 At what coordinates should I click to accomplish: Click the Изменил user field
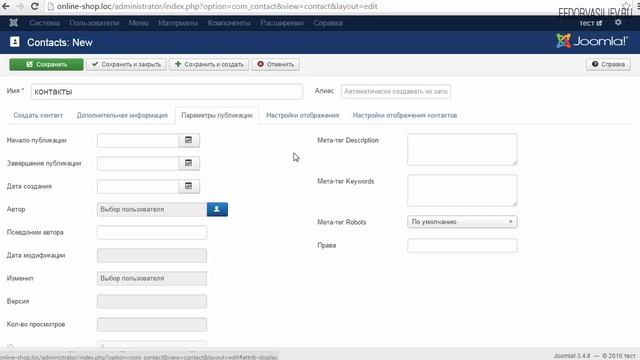[152, 278]
